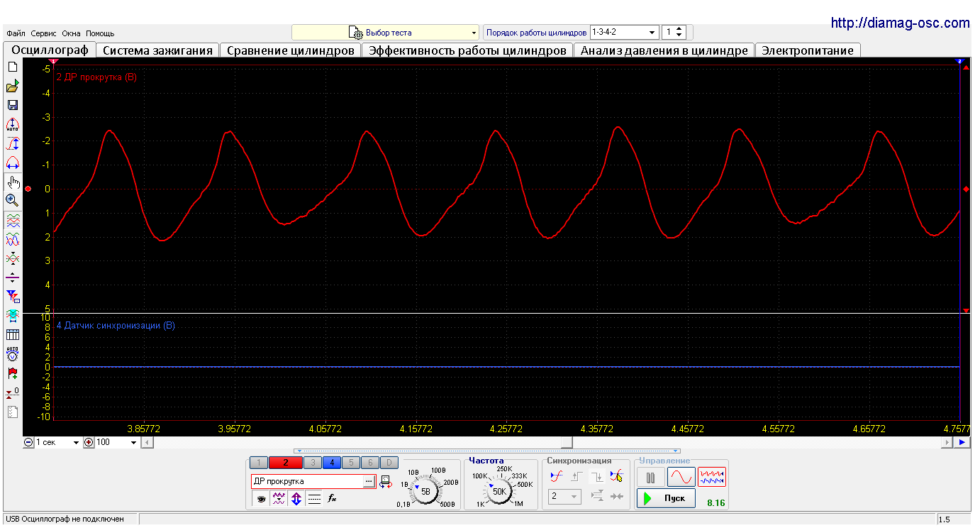Select the horizontal measurement tool with red arc
The height and width of the screenshot is (528, 980).
(12, 163)
